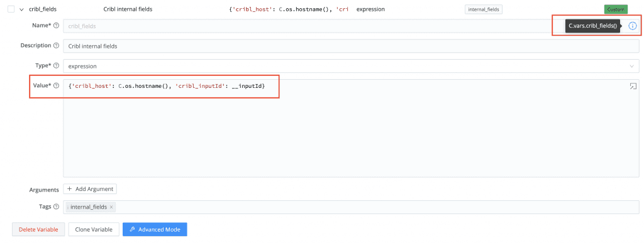Switch to Advanced Mode
This screenshot has width=644, height=243.
coord(155,229)
